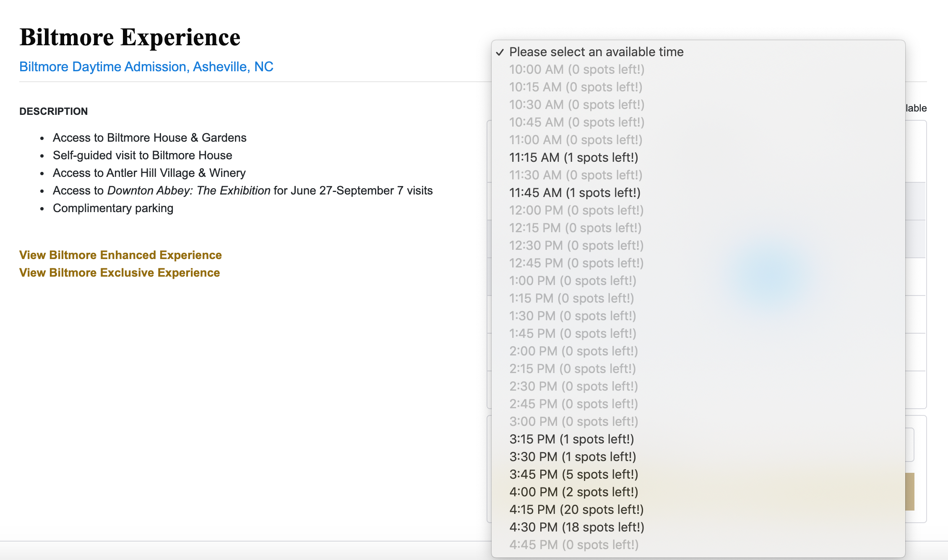Pick the 3:15 PM time slot
This screenshot has width=948, height=560.
pos(571,439)
